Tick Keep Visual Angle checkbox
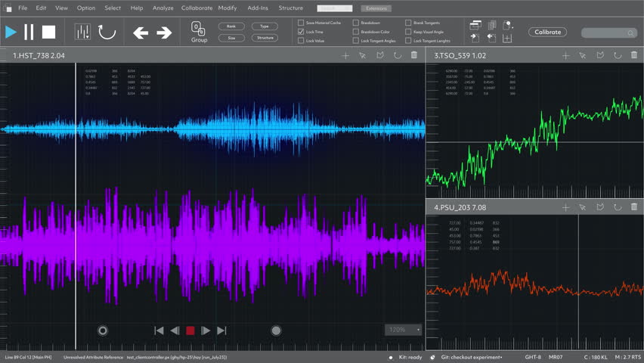644x363 pixels. 408,32
